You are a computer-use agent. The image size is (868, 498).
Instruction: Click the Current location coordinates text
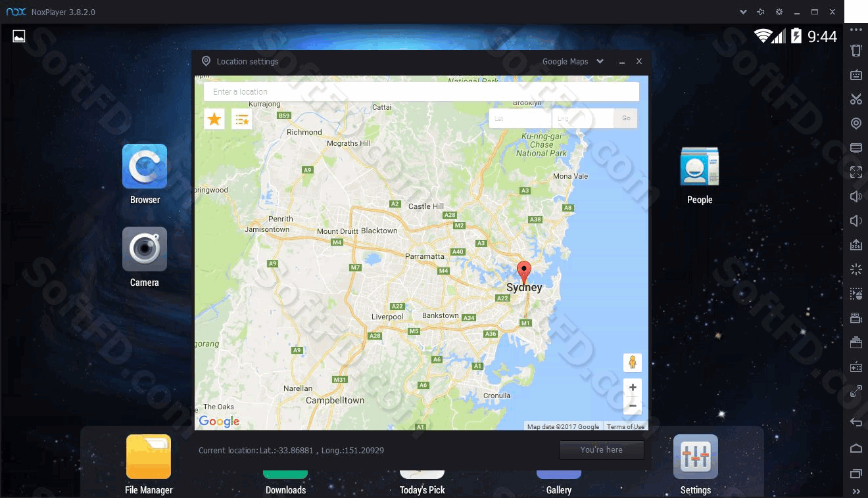tap(291, 451)
